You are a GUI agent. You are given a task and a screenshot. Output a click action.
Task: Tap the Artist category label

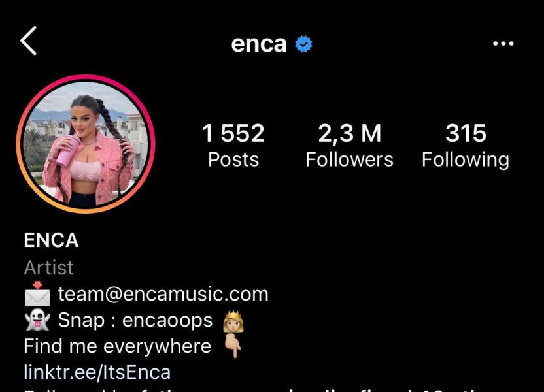[48, 268]
